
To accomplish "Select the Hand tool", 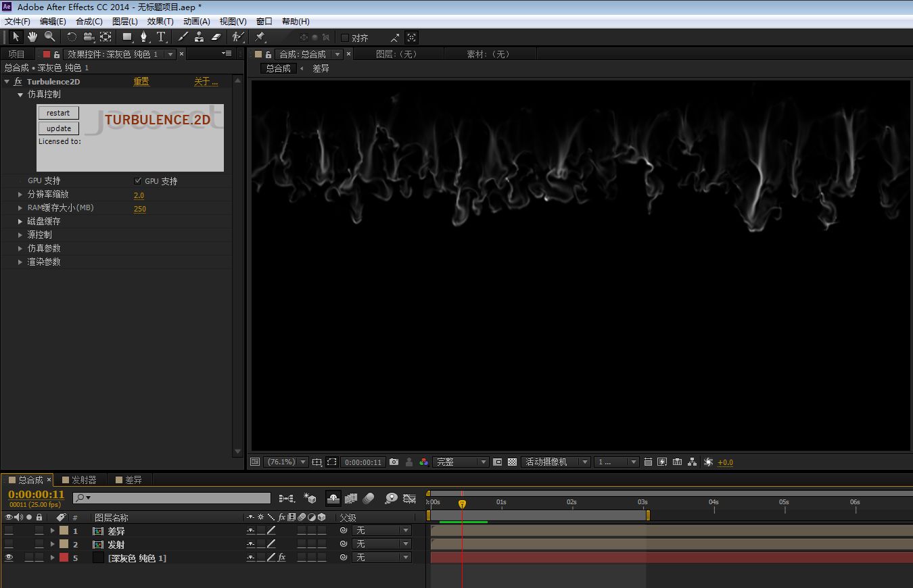I will coord(32,37).
